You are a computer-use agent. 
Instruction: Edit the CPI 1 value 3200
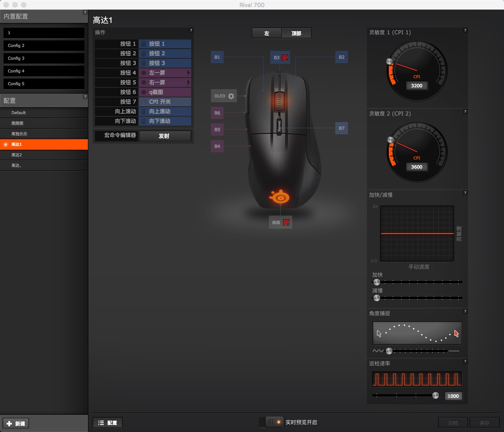(x=417, y=86)
